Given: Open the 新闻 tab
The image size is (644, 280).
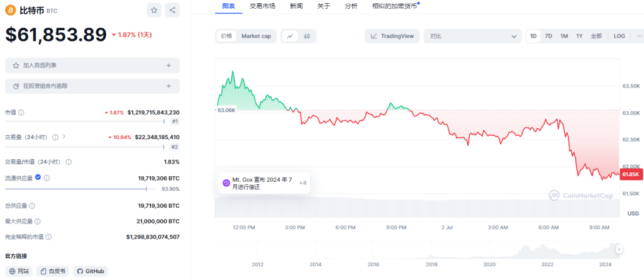Looking at the screenshot, I should point(296,6).
